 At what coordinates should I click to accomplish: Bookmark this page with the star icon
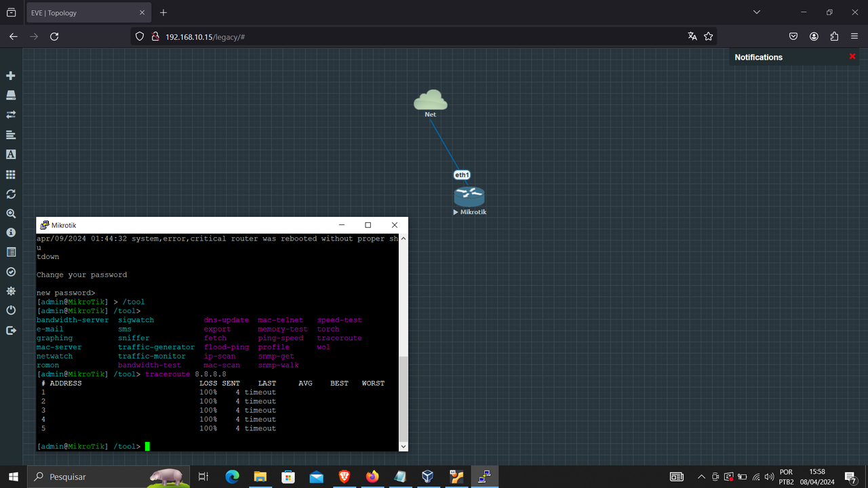click(709, 37)
